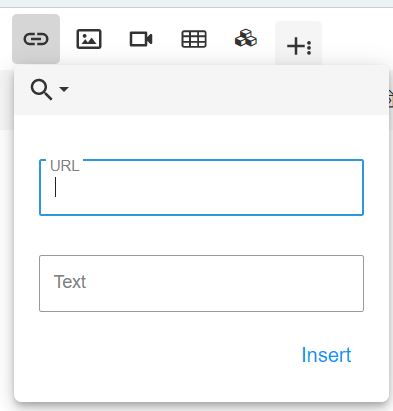Focus the URL input field
The width and height of the screenshot is (393, 411).
201,188
